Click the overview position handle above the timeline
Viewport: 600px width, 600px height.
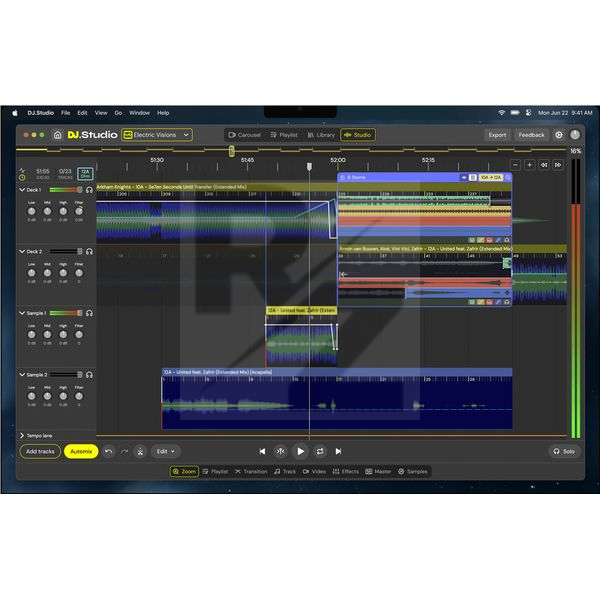pyautogui.click(x=232, y=151)
